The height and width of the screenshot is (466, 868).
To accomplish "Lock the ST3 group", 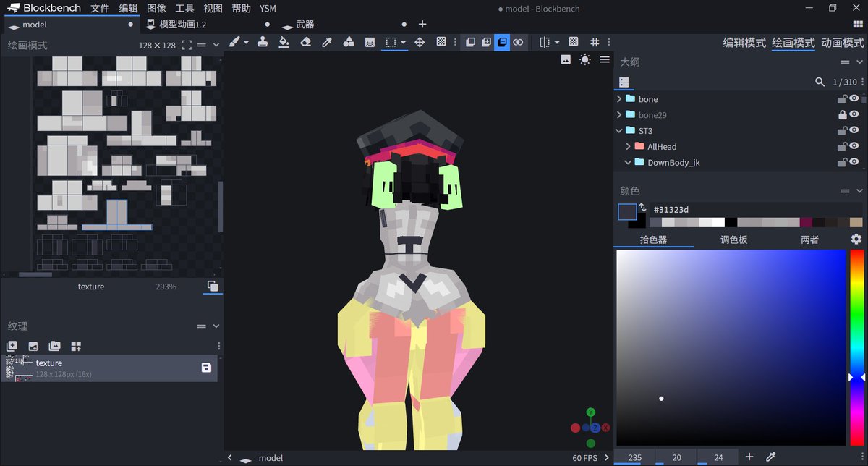I will click(x=842, y=131).
